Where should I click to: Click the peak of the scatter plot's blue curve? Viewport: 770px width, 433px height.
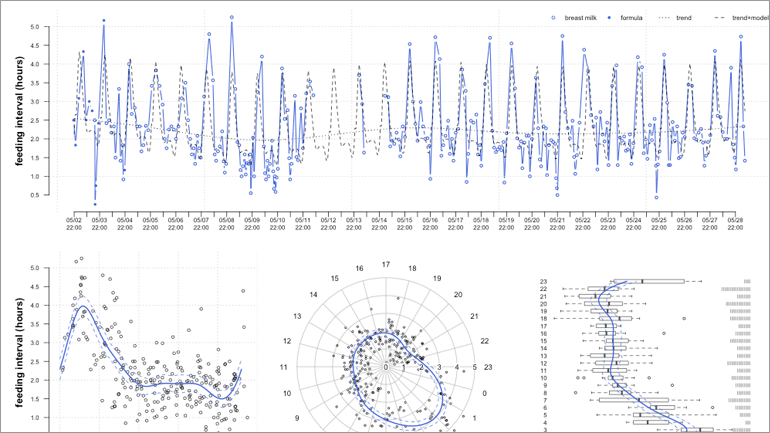pos(86,308)
